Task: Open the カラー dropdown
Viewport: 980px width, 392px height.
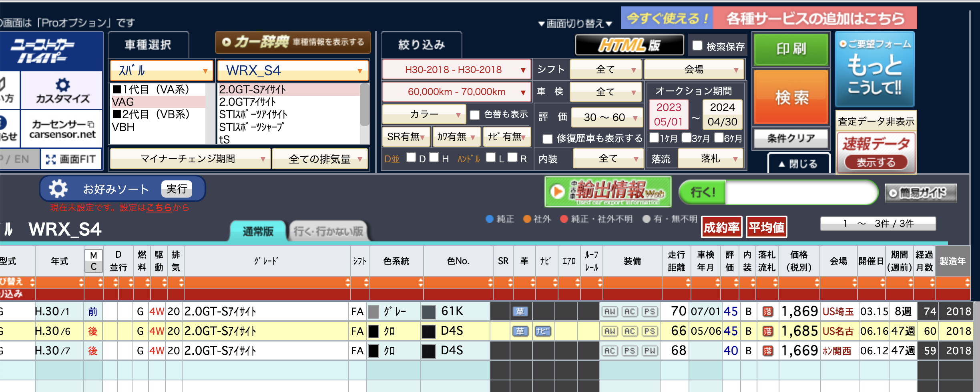Action: [424, 115]
